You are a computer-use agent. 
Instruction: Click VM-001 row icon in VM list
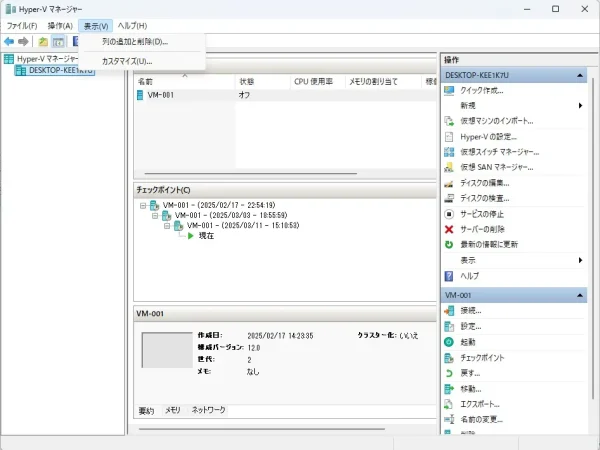[140, 95]
